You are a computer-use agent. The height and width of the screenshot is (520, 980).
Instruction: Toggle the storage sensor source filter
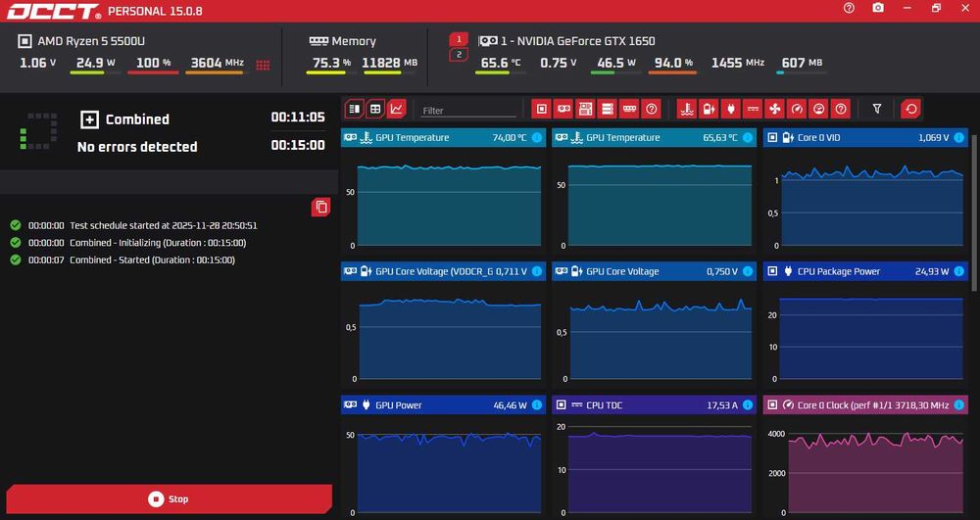coord(608,110)
